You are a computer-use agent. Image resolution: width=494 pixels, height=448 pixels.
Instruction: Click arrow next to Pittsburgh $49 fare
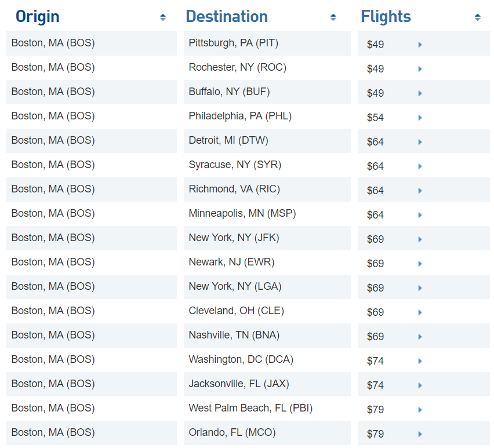tap(420, 45)
